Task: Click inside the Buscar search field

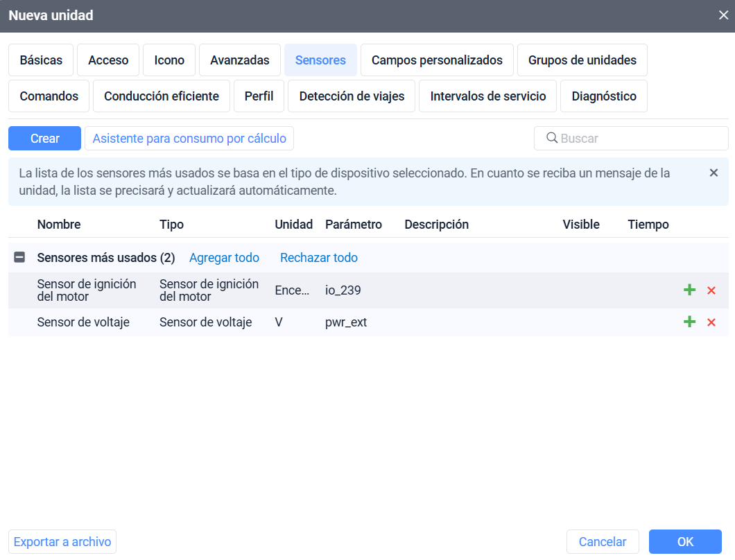Action: pyautogui.click(x=624, y=138)
